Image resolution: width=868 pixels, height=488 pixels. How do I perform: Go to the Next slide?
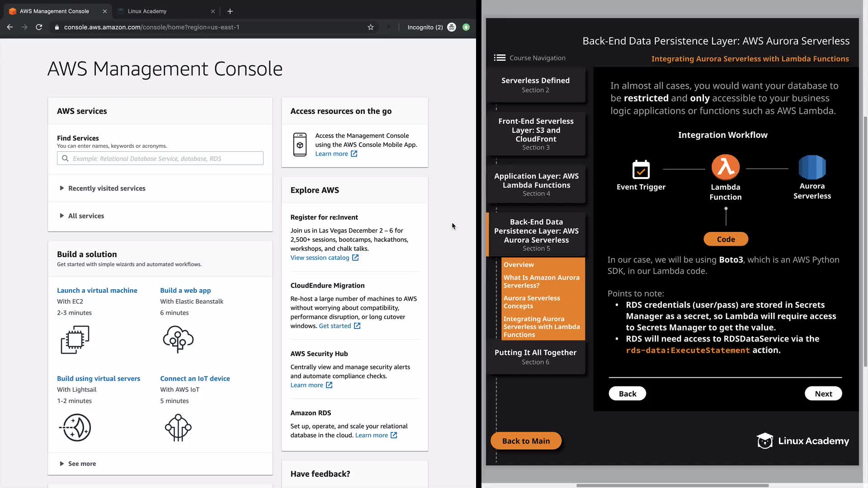(823, 394)
